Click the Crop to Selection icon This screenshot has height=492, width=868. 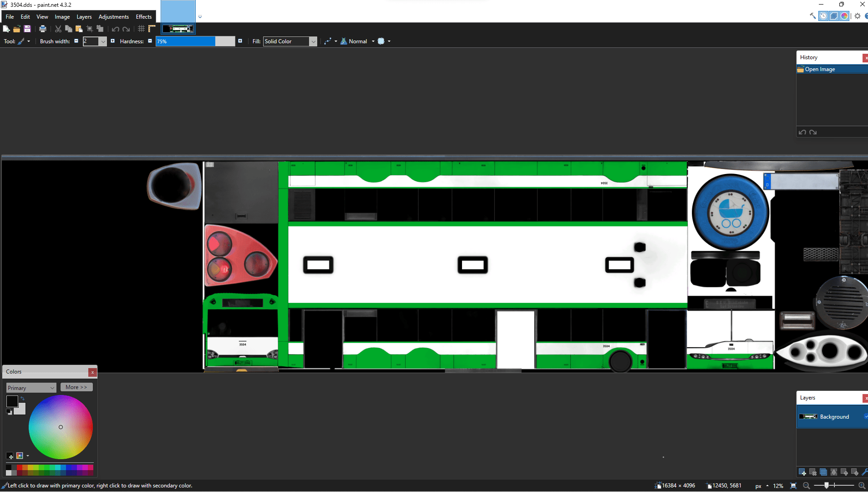tap(90, 29)
